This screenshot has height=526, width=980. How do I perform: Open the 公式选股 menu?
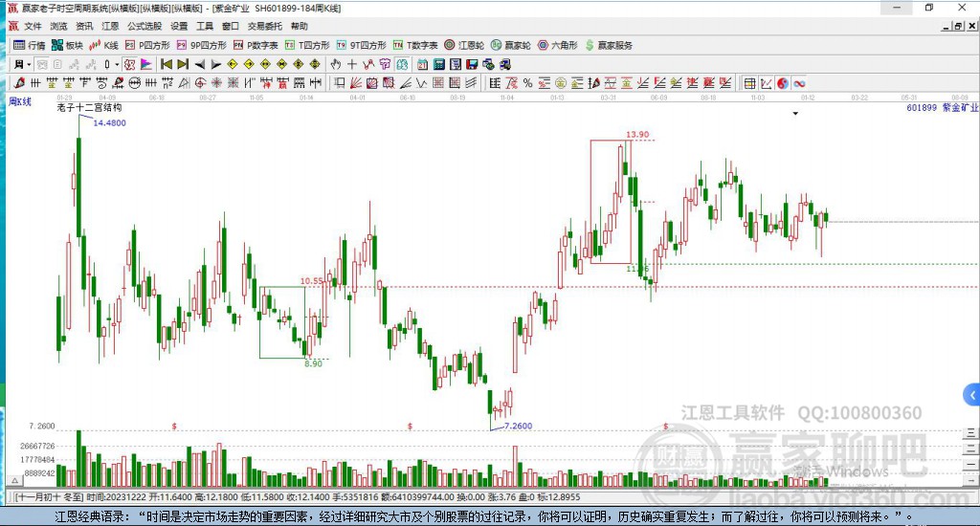tap(145, 26)
